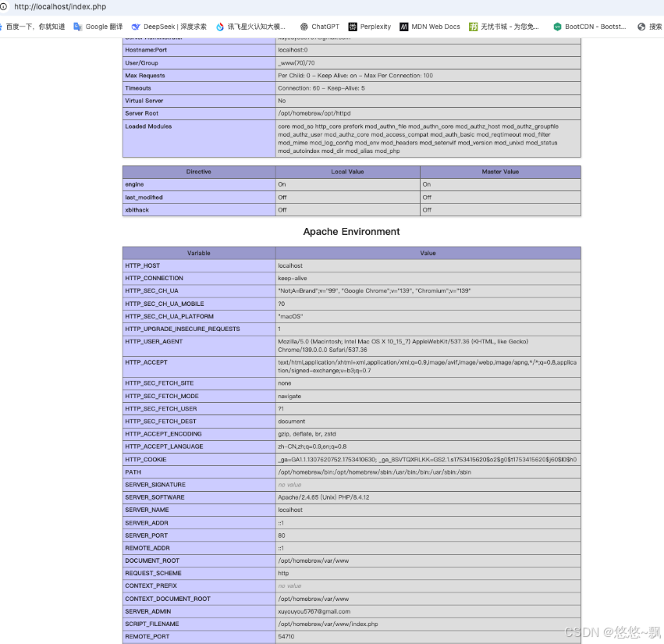Viewport: 664px width, 644px height.
Task: Select the SERVER_PORT variable
Action: (147, 535)
